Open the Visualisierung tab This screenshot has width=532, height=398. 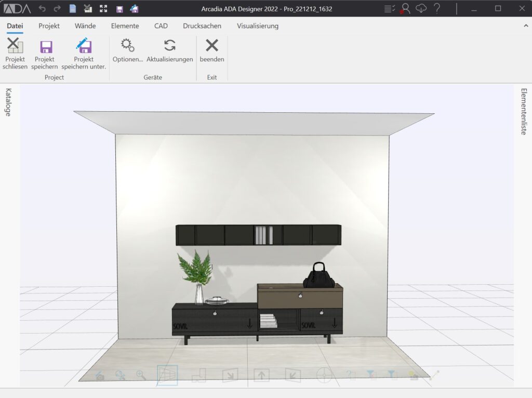(258, 25)
